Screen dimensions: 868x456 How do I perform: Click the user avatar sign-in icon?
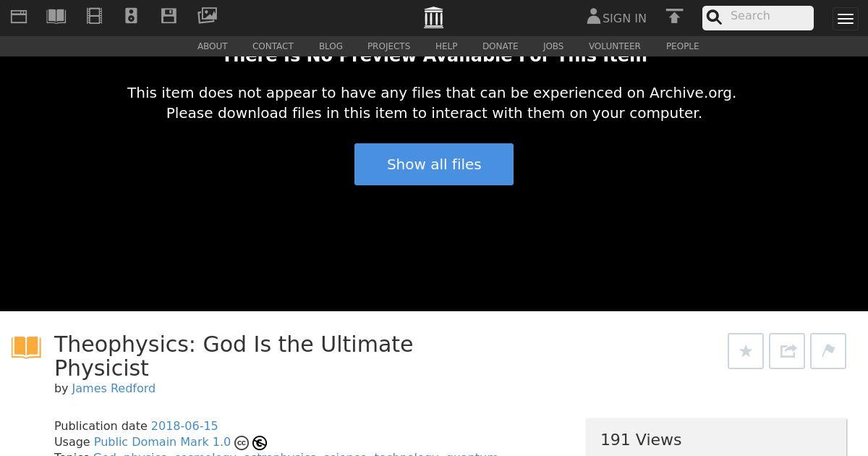tap(594, 17)
